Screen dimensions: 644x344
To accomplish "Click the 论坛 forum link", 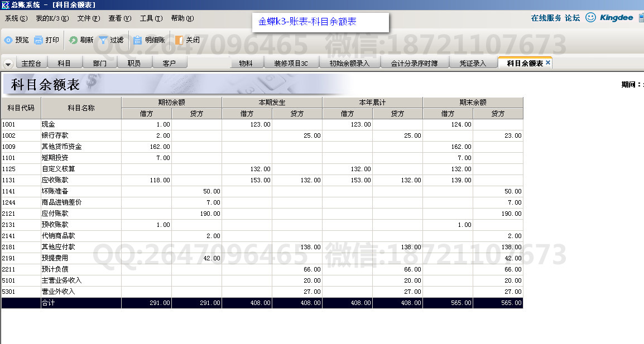I will pos(573,18).
